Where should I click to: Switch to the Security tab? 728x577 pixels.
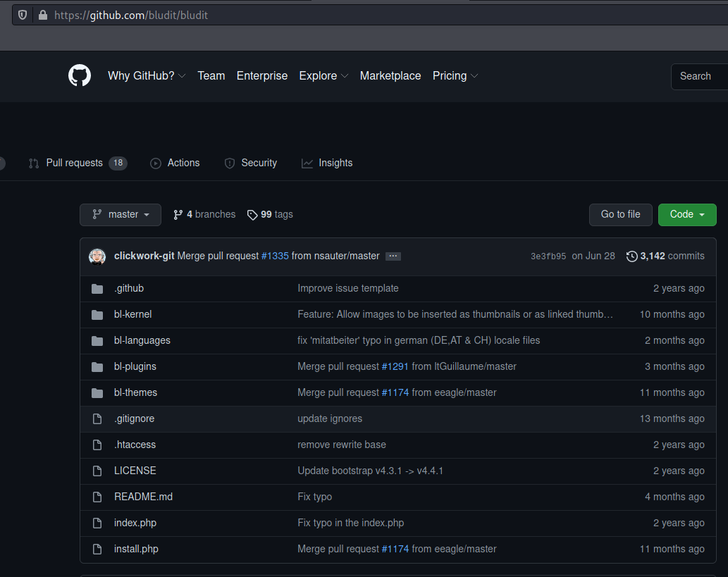click(251, 163)
